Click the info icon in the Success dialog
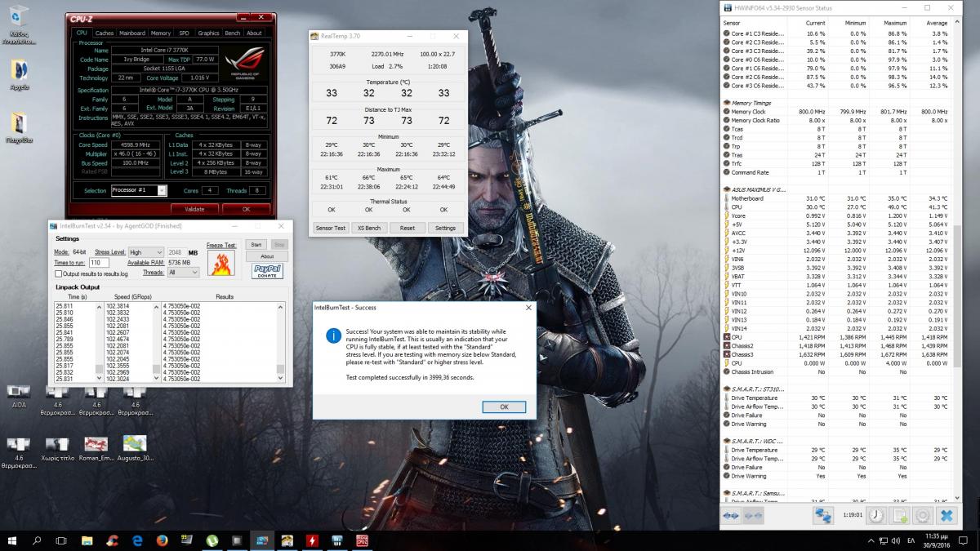 click(x=333, y=335)
